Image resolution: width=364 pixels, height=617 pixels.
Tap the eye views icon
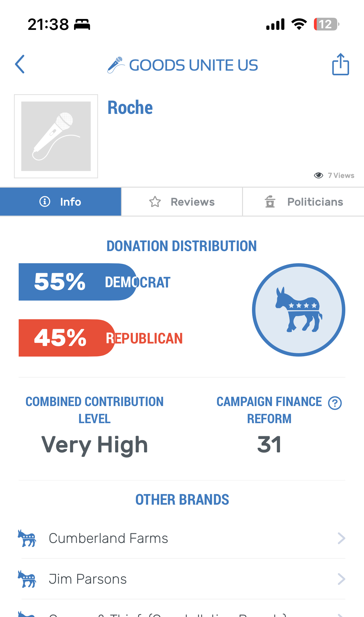(318, 175)
